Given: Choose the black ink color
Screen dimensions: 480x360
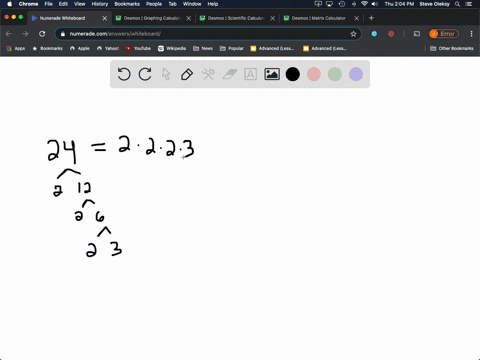Looking at the screenshot, I should point(293,74).
